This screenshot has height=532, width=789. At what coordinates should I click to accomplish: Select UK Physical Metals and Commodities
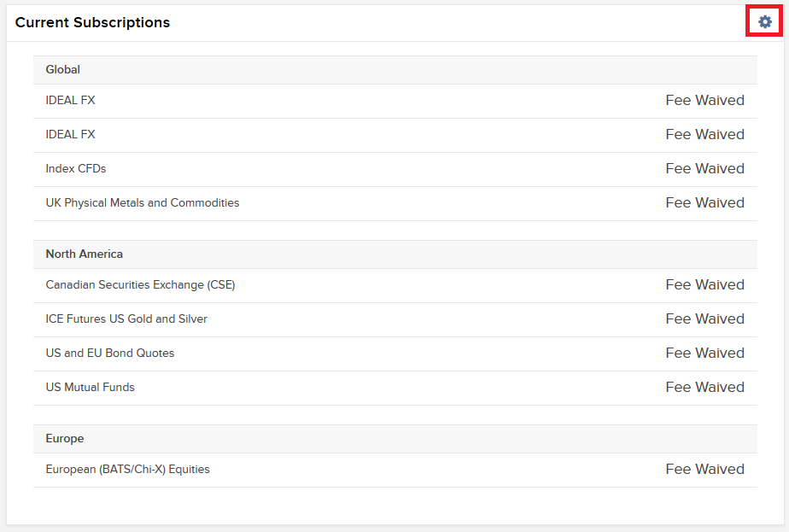(143, 203)
